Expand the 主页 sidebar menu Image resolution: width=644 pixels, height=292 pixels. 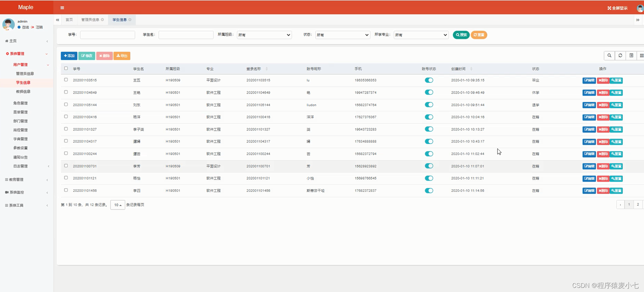[x=27, y=41]
